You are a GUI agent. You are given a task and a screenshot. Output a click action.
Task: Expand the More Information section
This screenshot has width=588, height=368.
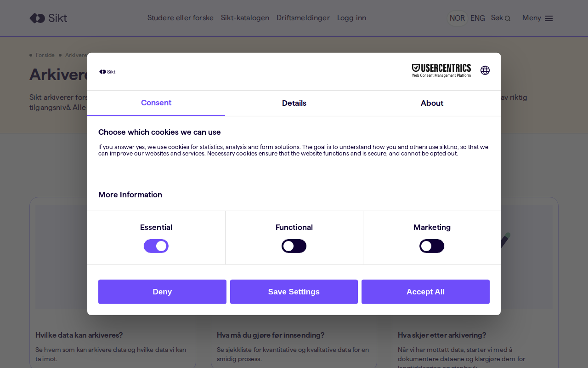point(130,195)
